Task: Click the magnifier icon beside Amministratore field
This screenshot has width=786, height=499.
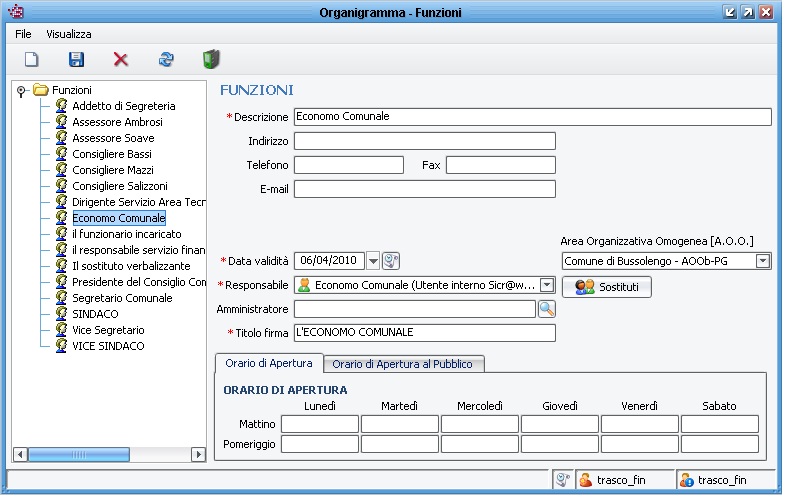Action: [x=546, y=309]
